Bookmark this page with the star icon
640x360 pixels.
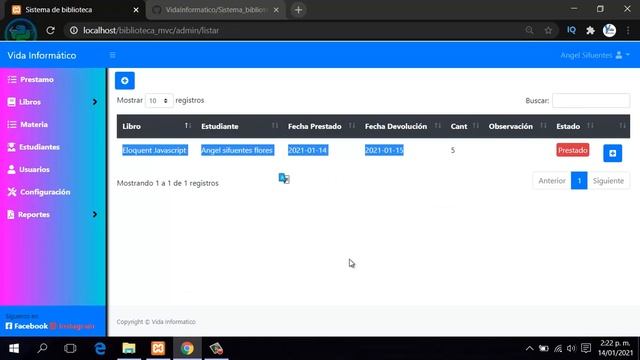click(548, 30)
